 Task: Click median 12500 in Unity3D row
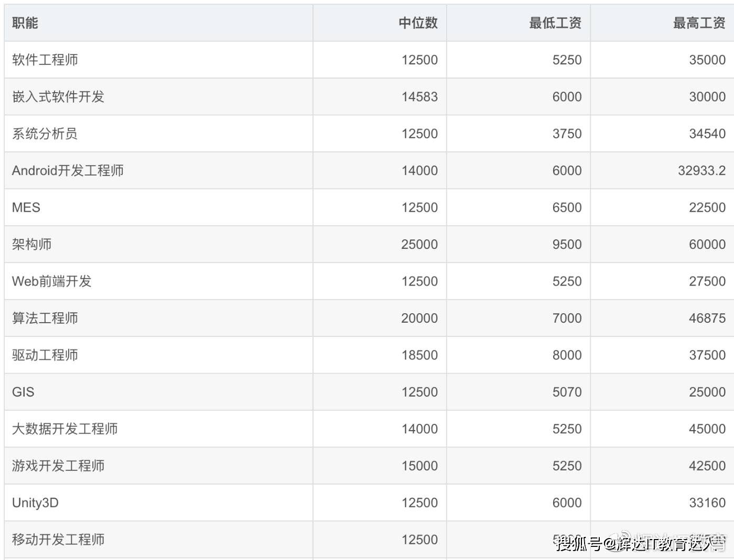click(x=419, y=503)
